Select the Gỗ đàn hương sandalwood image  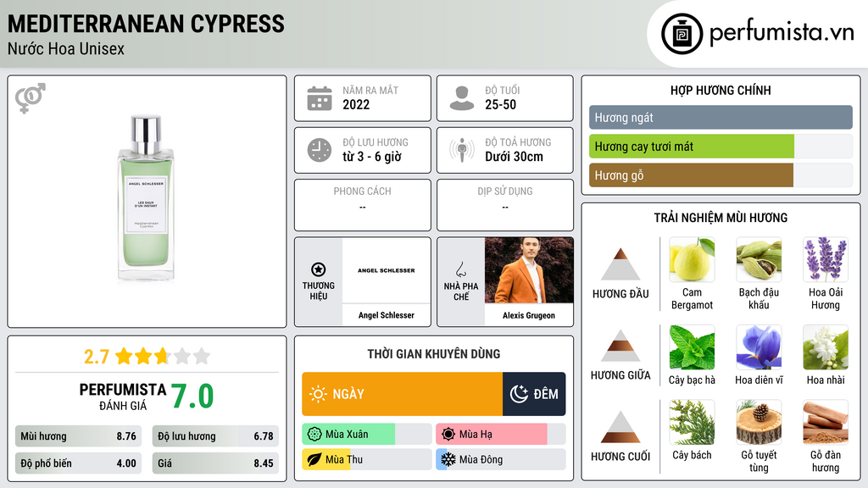(826, 422)
